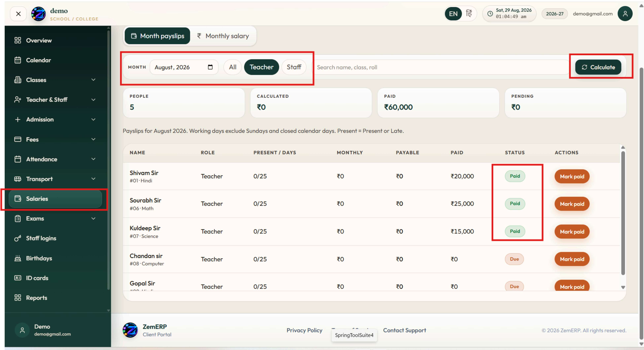Mark Chandan sir as paid
This screenshot has width=644, height=350.
[x=572, y=259]
